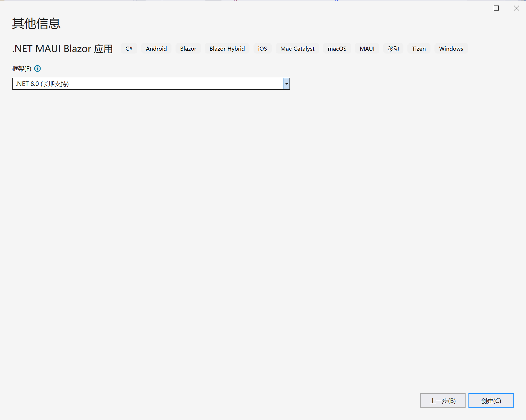
Task: Click the MAUI tag
Action: coord(367,49)
